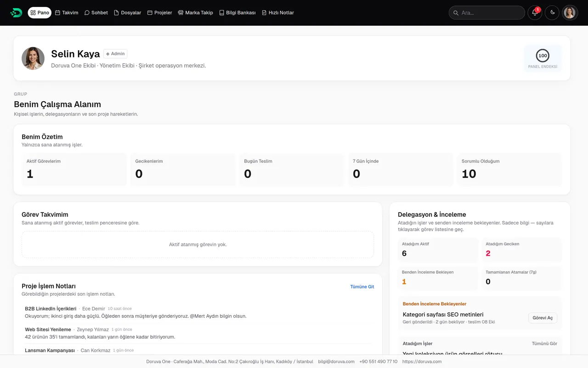588x368 pixels.
Task: Open Hızlı Notlar
Action: [x=277, y=13]
